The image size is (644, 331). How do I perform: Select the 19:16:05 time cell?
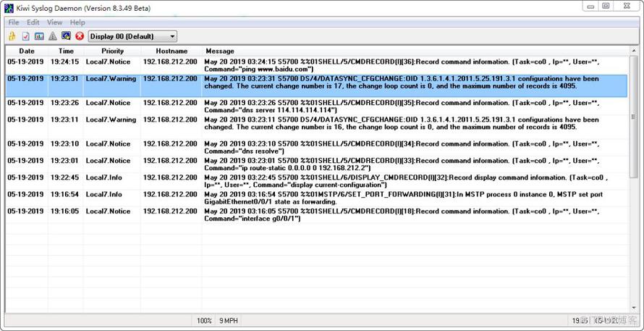pos(65,211)
